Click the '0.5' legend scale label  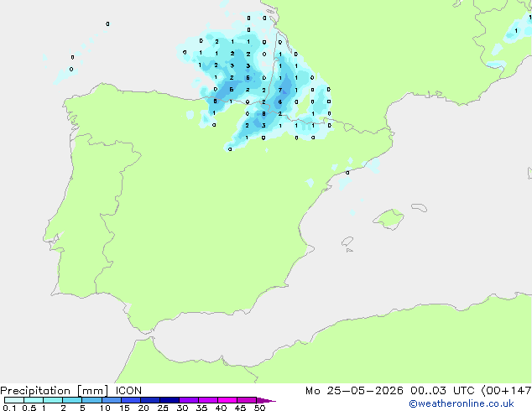pos(29,408)
